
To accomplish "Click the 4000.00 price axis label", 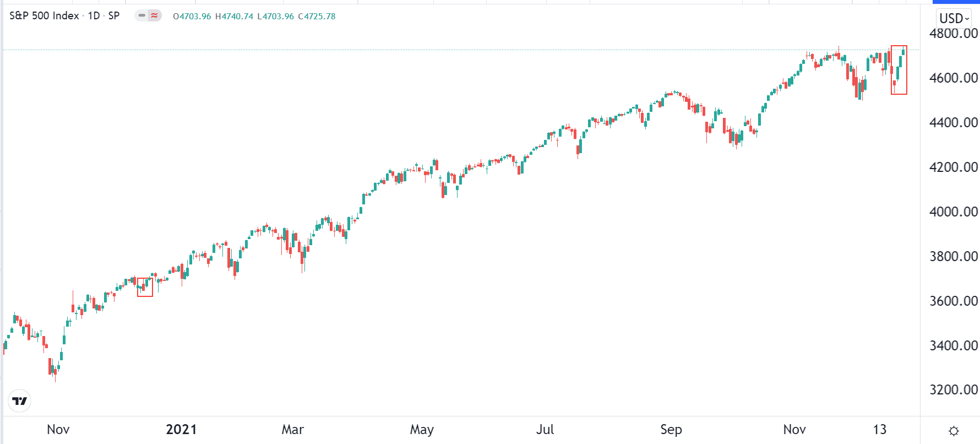I will coord(954,212).
